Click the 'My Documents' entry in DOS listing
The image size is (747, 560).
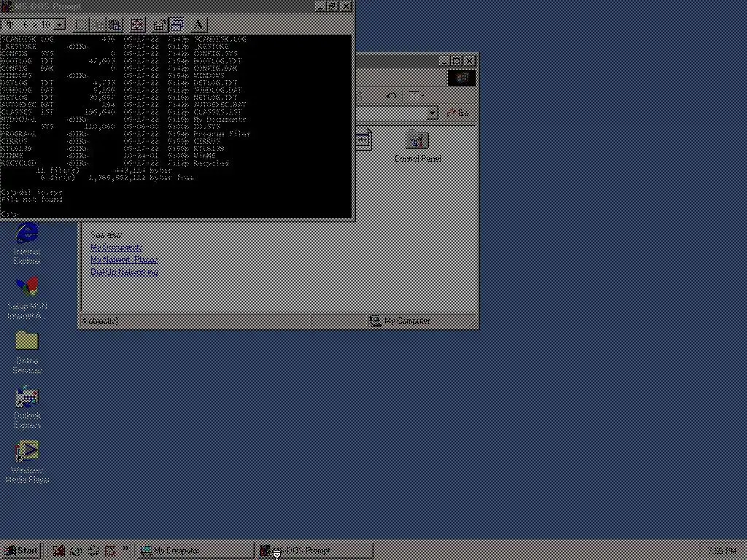220,120
